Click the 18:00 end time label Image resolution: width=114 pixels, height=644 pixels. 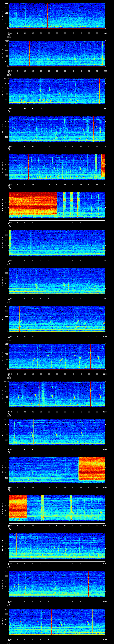[105, 639]
